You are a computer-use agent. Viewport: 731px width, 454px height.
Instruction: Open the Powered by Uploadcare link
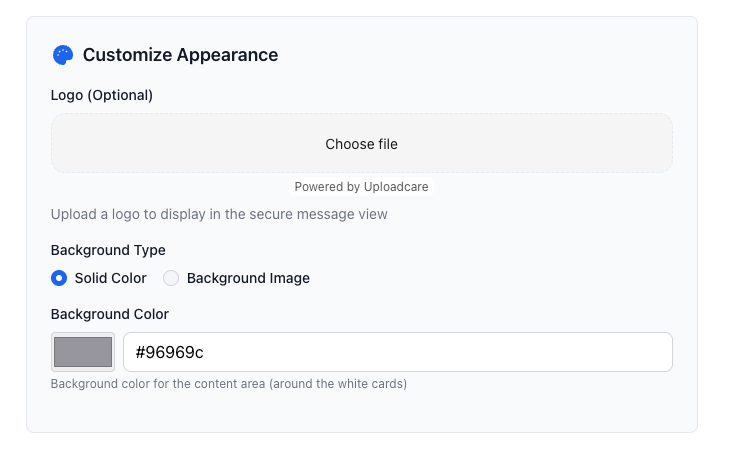362,187
